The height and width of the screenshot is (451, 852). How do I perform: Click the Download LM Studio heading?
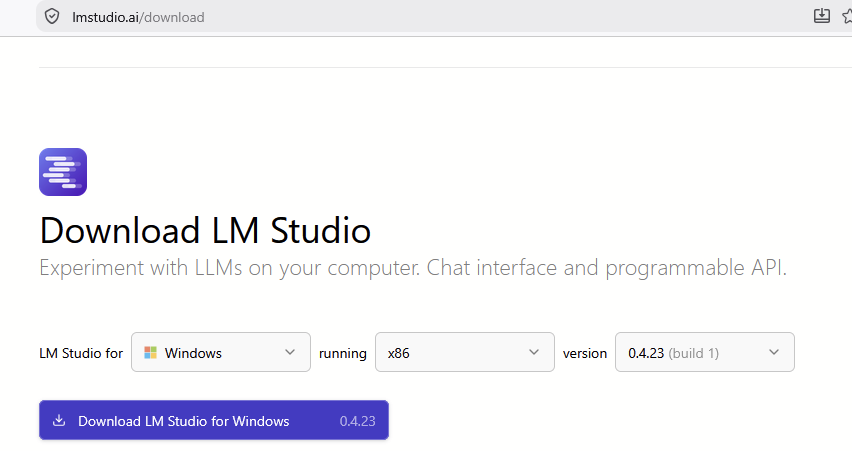click(x=205, y=230)
